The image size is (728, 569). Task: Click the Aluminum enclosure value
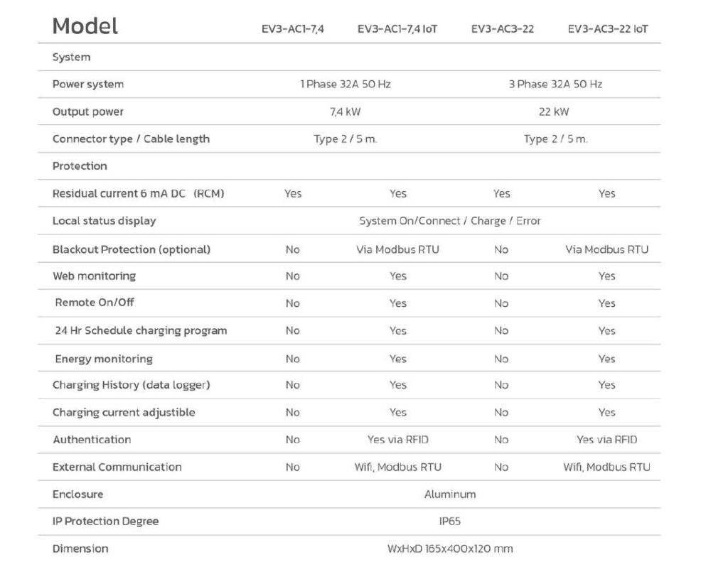pos(450,494)
